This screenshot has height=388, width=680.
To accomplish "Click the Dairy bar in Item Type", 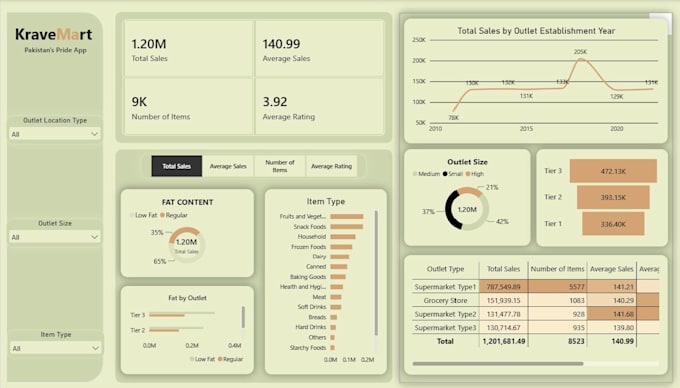I will click(x=340, y=257).
